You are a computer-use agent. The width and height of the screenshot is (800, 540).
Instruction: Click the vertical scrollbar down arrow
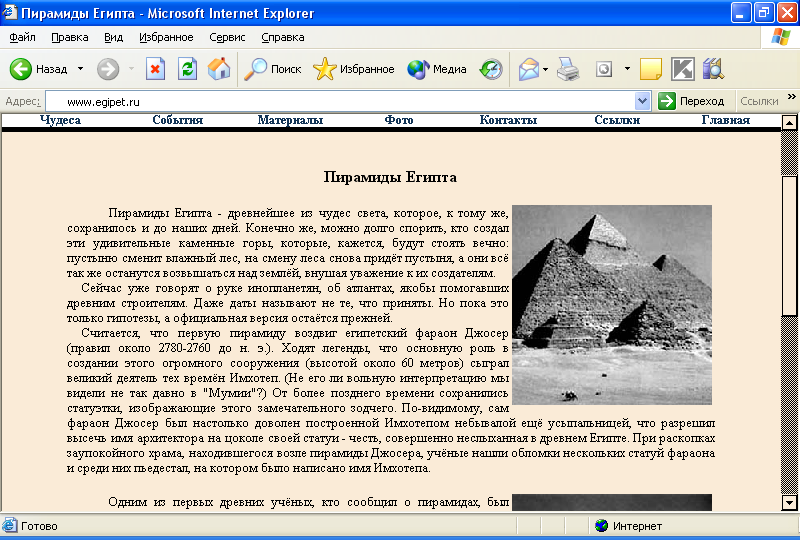point(789,502)
